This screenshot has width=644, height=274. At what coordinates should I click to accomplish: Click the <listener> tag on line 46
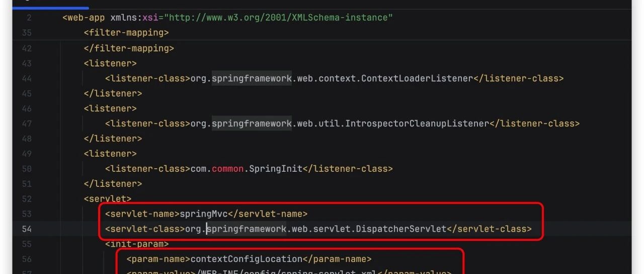pos(110,109)
